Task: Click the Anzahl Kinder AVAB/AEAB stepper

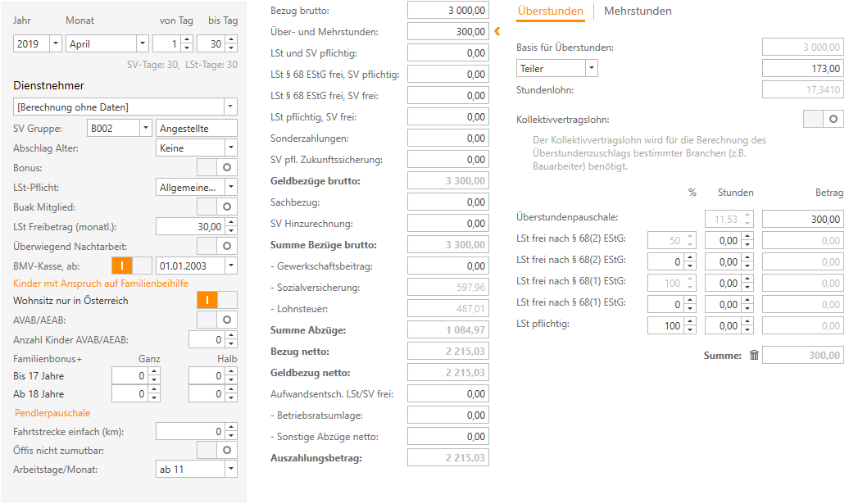Action: (x=231, y=339)
